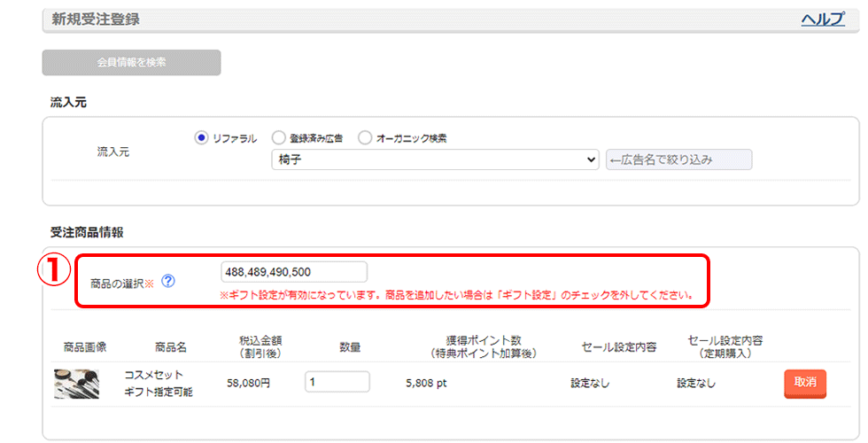Select the リファラル radio button
Screen dimensions: 868x443
pos(201,138)
